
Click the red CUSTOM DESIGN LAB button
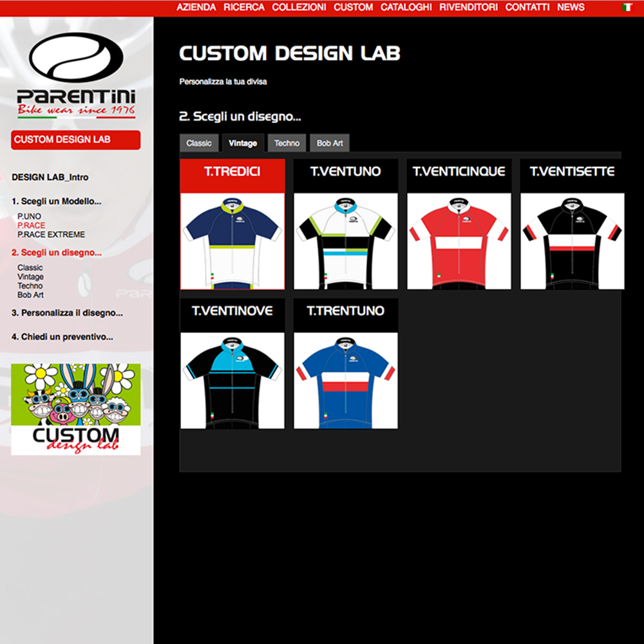point(76,140)
